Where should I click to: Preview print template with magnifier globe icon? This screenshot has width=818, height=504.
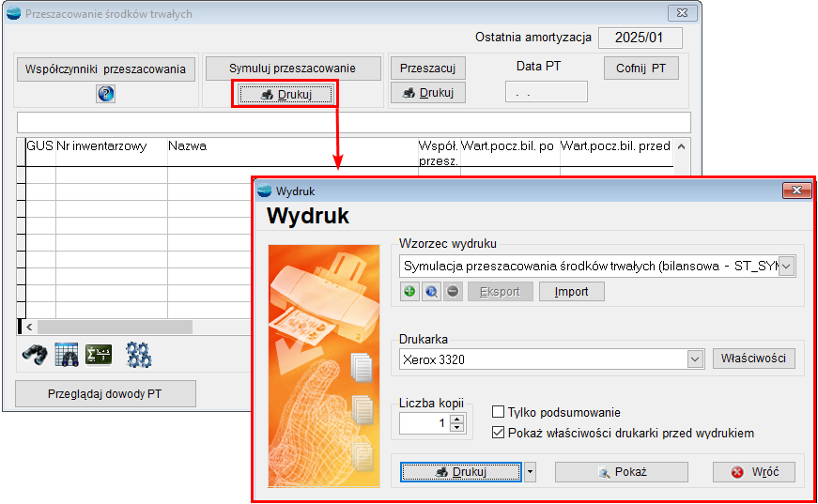tap(431, 291)
